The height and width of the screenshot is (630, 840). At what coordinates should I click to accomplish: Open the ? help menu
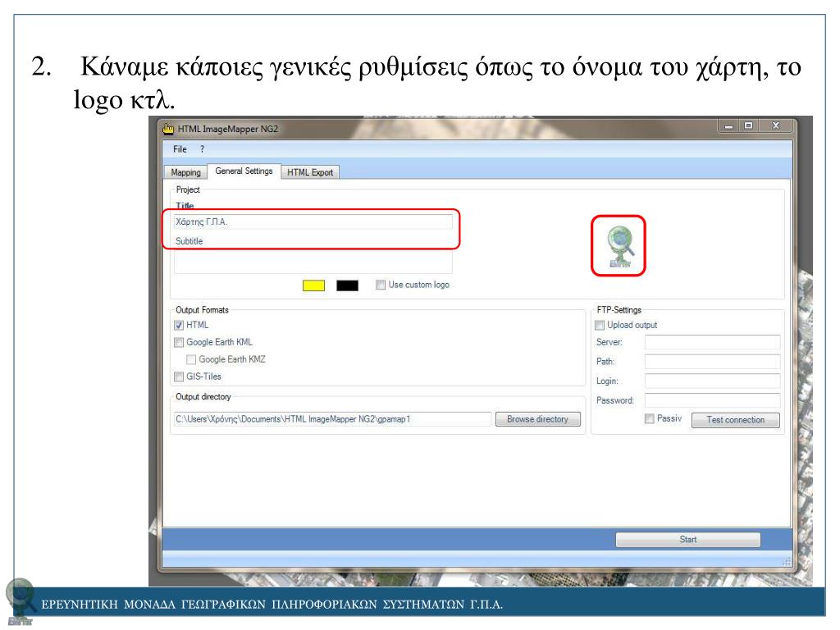[x=202, y=149]
